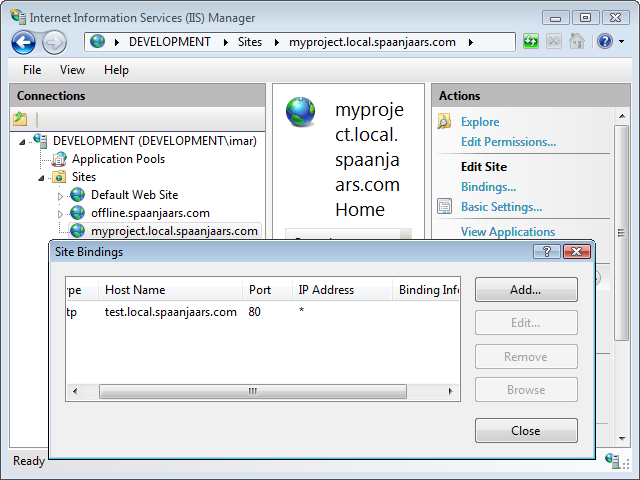Open the View menu
Image resolution: width=640 pixels, height=480 pixels.
pos(72,70)
